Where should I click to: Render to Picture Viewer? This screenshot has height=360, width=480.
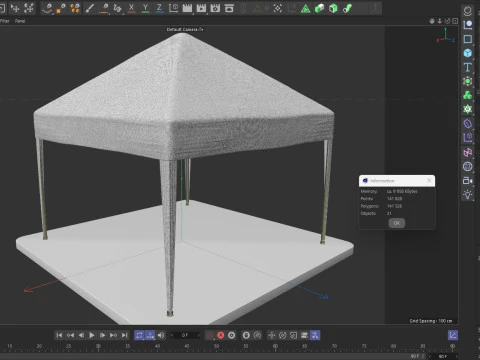coord(201,8)
